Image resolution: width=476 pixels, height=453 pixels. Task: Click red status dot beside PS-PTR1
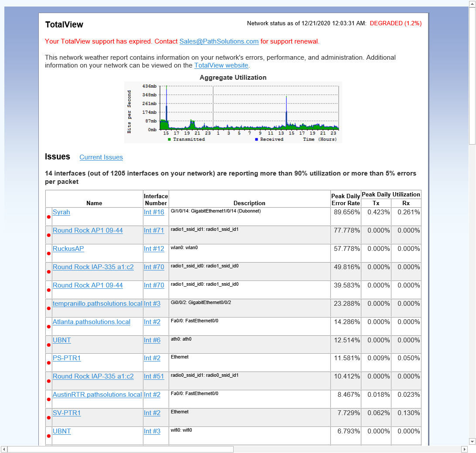pyautogui.click(x=49, y=363)
